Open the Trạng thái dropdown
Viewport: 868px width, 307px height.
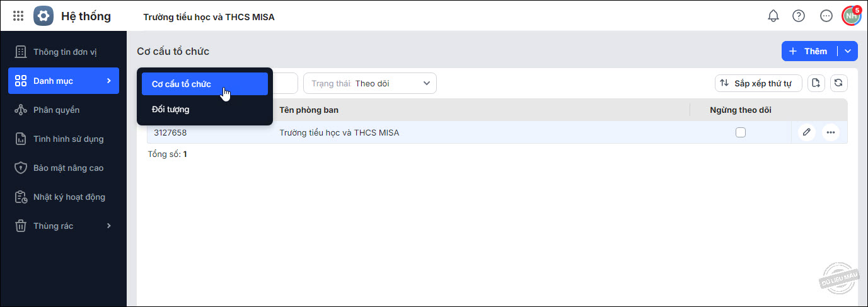pos(370,83)
